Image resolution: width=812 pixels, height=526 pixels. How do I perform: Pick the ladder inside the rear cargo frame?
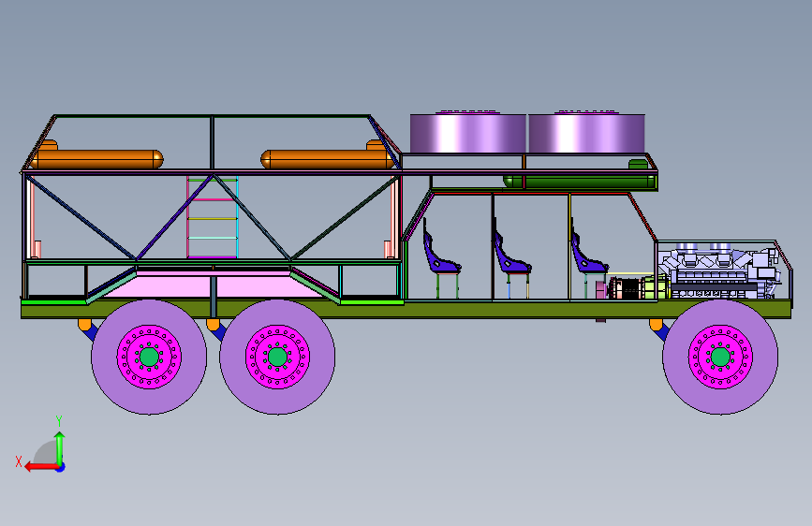213,217
